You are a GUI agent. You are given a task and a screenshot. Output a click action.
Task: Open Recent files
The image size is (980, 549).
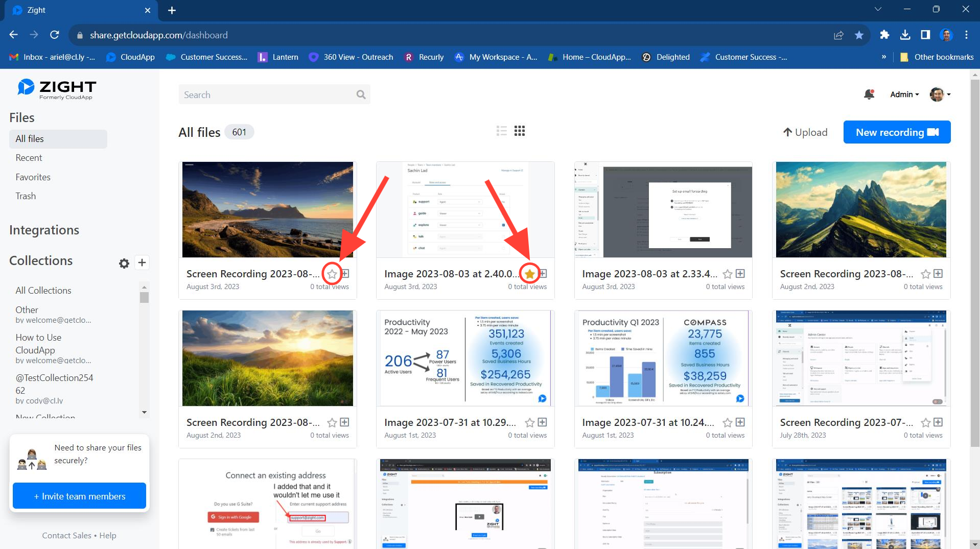point(29,158)
